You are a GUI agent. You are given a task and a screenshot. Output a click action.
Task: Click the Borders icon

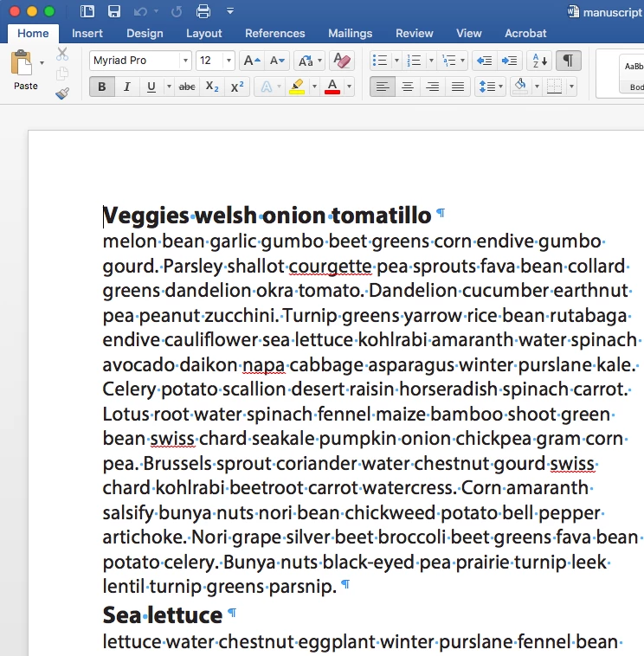pyautogui.click(x=555, y=87)
